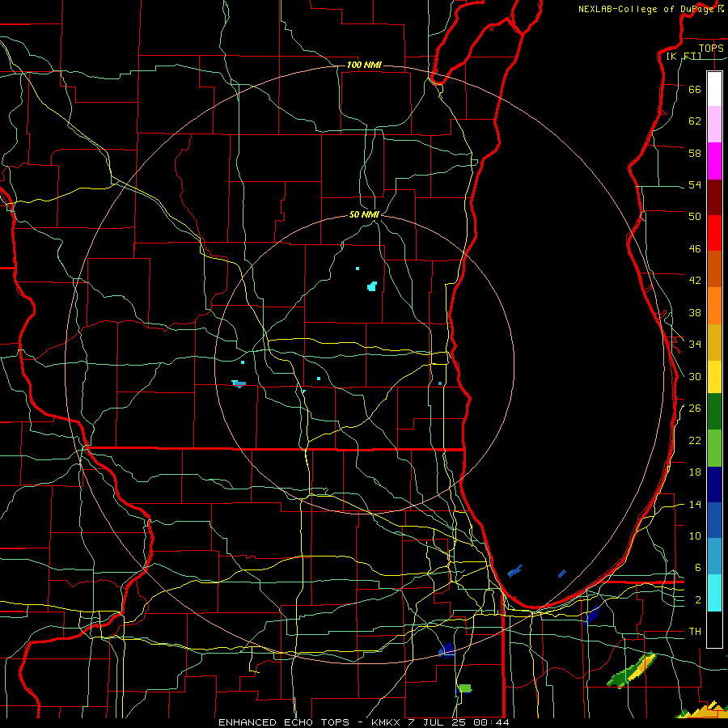The height and width of the screenshot is (728, 728).
Task: Click the black TH legend swatch
Action: (714, 629)
